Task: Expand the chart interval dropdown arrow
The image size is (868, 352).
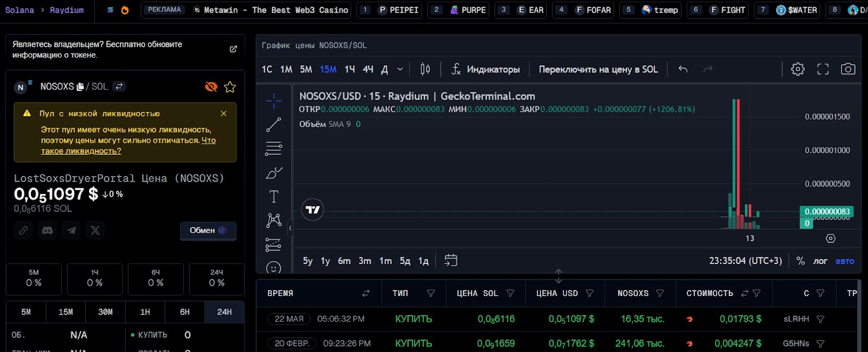Action: pos(400,69)
